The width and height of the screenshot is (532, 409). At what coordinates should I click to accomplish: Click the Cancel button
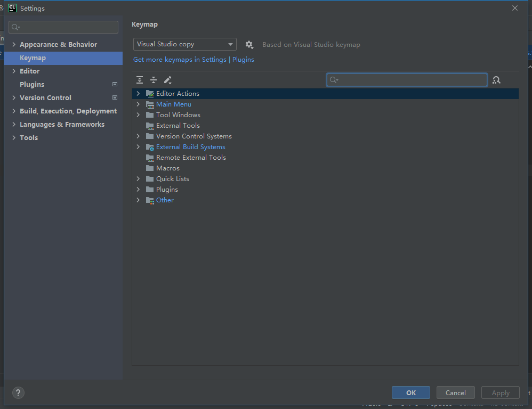click(x=456, y=392)
